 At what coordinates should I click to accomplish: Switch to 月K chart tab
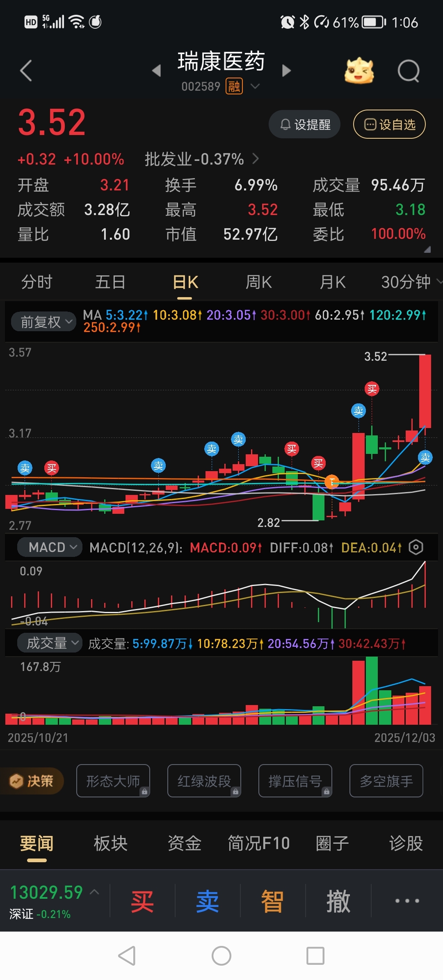[333, 282]
